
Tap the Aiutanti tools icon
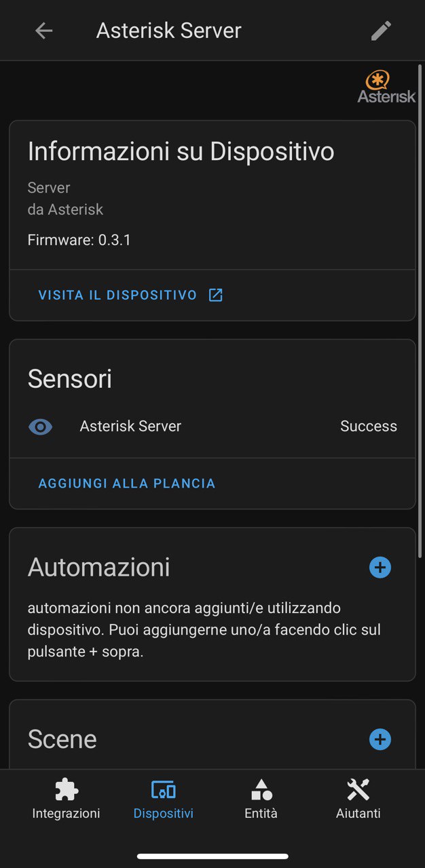tap(358, 789)
